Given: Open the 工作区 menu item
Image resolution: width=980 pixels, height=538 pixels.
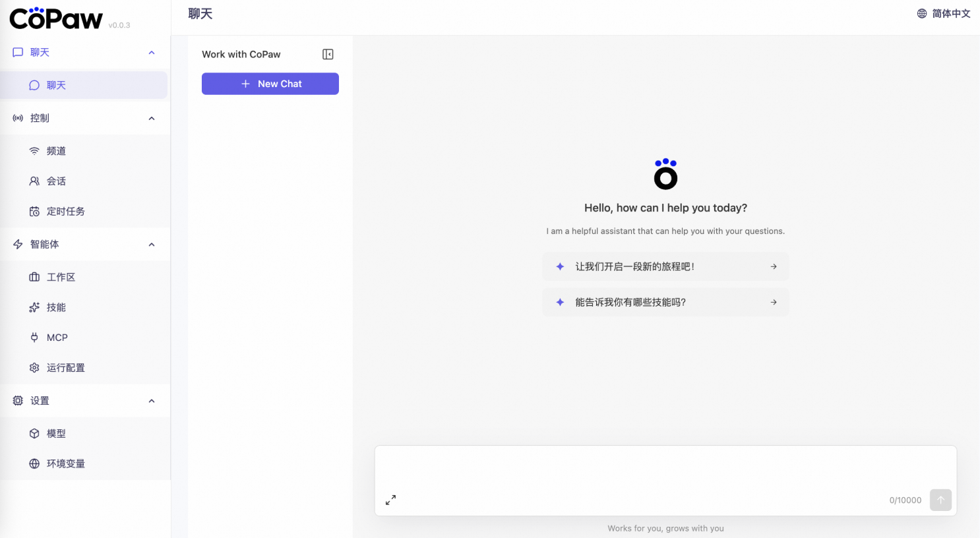Looking at the screenshot, I should tap(84, 277).
